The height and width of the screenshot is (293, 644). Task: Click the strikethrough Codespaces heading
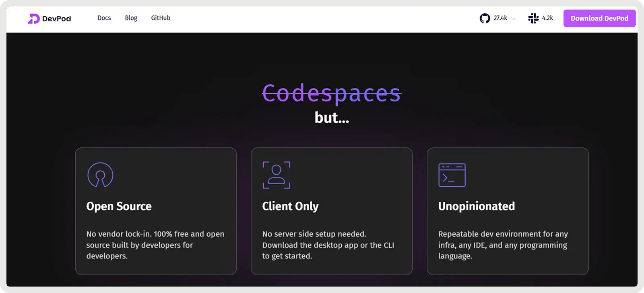(332, 93)
